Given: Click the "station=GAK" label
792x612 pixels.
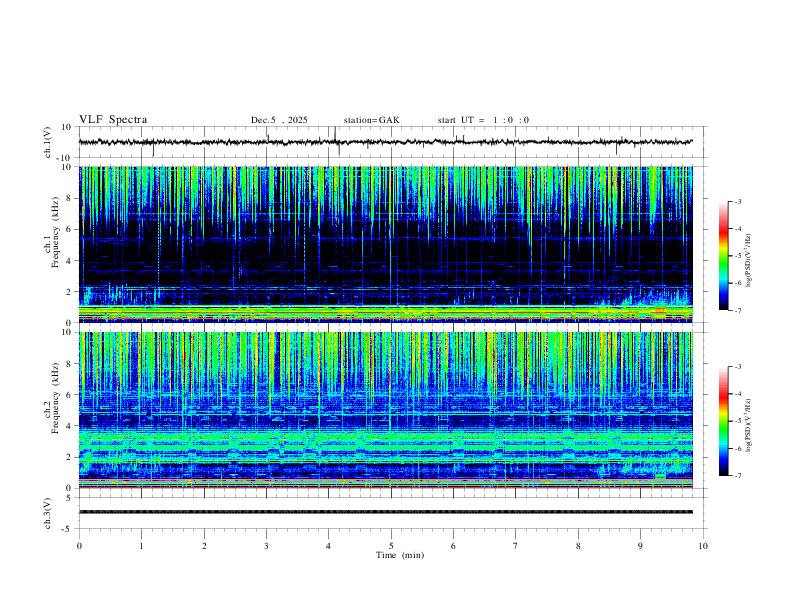Looking at the screenshot, I should point(371,120).
